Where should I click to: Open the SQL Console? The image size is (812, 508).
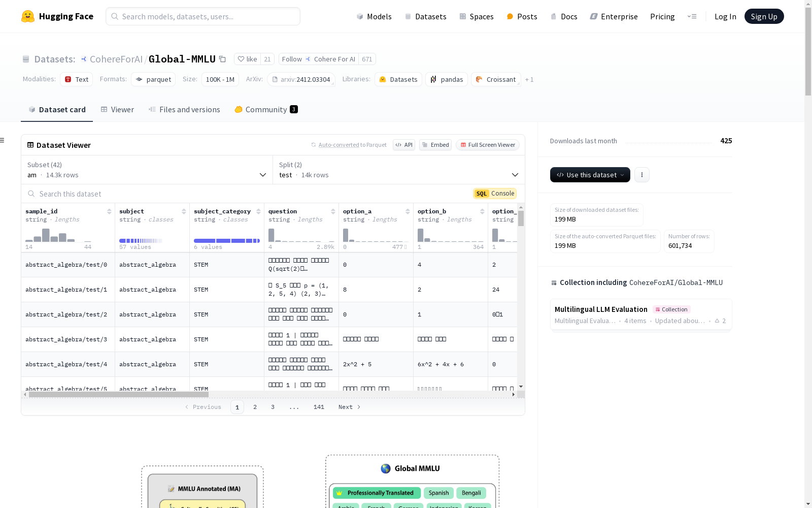point(495,194)
